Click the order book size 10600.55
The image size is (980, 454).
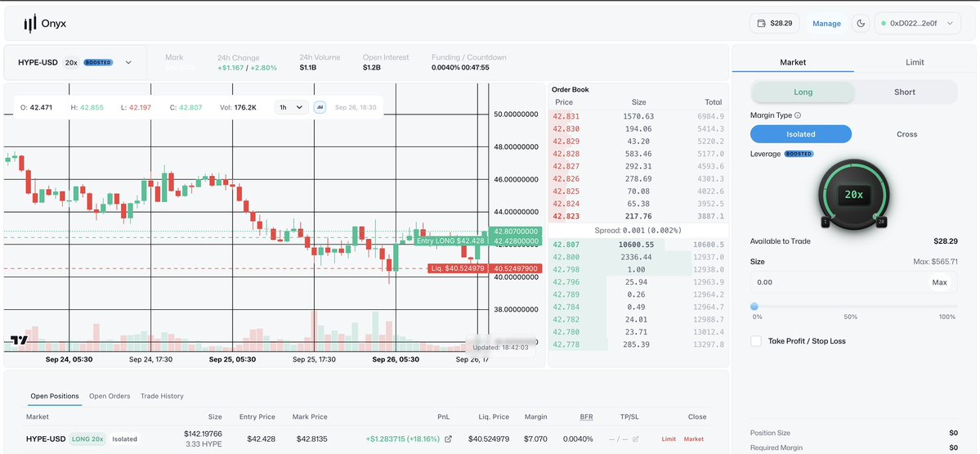pos(636,245)
